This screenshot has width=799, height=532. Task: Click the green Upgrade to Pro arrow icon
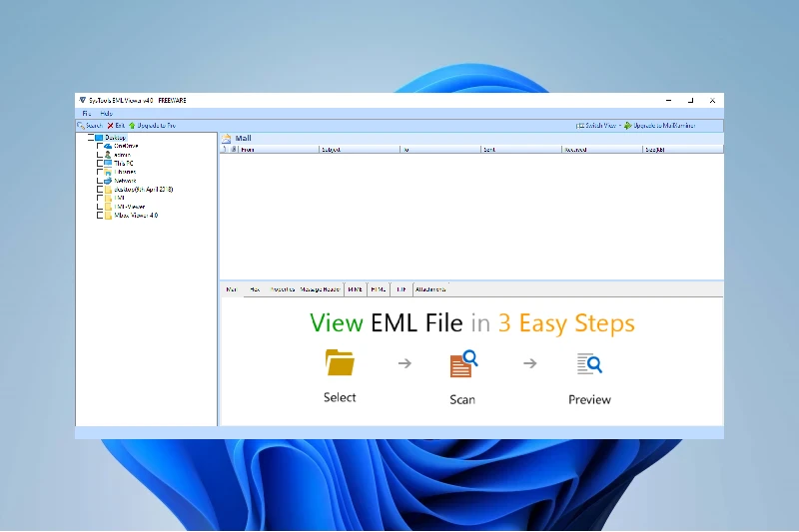(132, 125)
